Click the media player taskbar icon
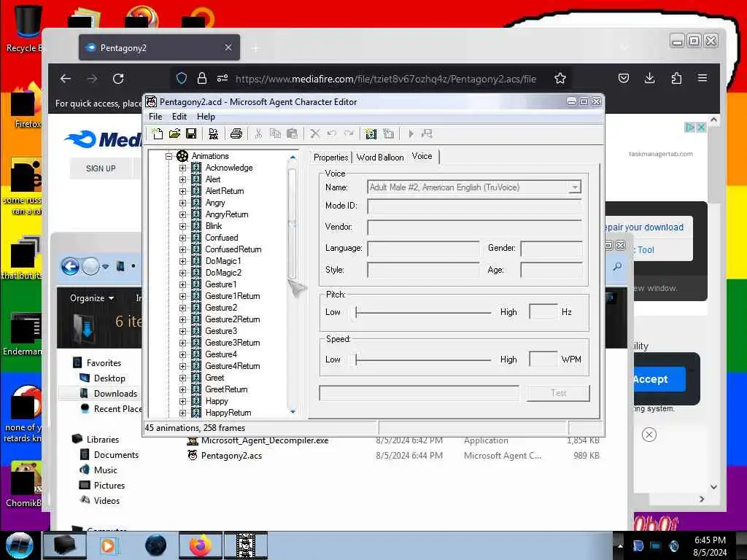This screenshot has width=747, height=560. click(x=108, y=545)
